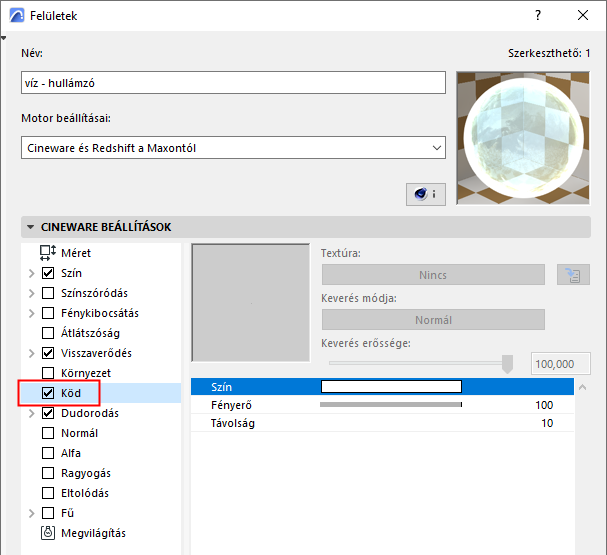The height and width of the screenshot is (555, 607).
Task: Expand the Színszóródás chevron
Action: pyautogui.click(x=31, y=293)
